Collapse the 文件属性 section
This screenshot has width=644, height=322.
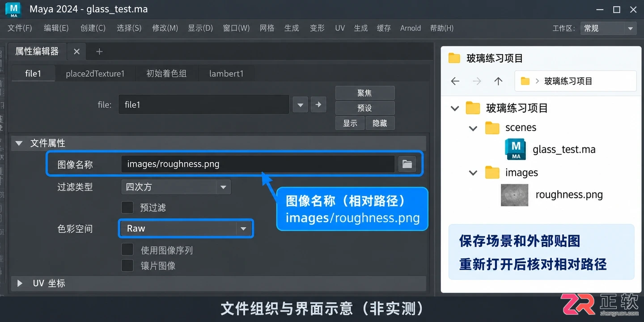(19, 144)
